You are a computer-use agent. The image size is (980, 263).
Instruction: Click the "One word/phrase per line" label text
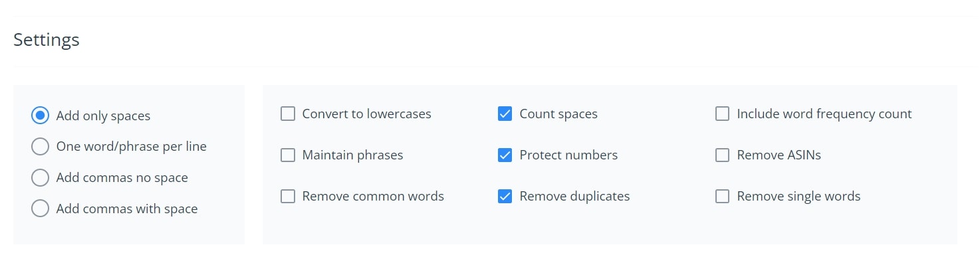[132, 146]
